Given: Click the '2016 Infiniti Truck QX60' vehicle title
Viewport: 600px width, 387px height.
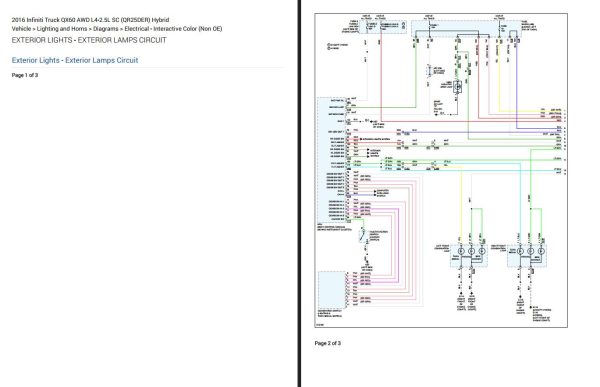Looking at the screenshot, I should point(90,20).
